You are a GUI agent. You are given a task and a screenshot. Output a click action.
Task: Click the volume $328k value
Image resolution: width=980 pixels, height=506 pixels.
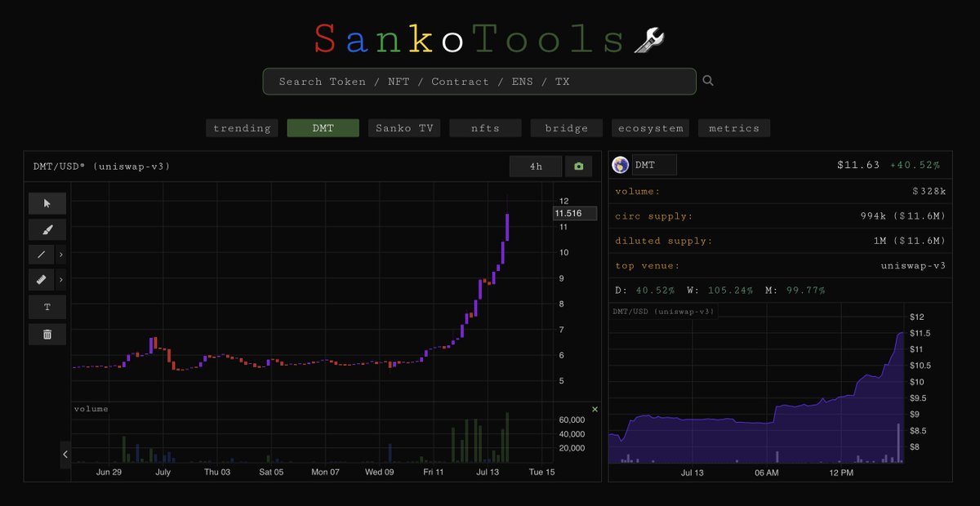[x=929, y=191]
